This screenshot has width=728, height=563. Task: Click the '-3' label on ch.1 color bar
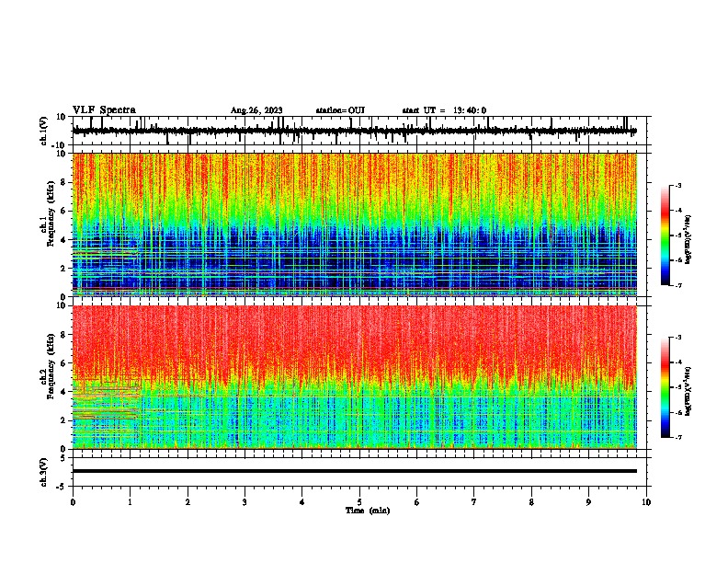(x=677, y=185)
